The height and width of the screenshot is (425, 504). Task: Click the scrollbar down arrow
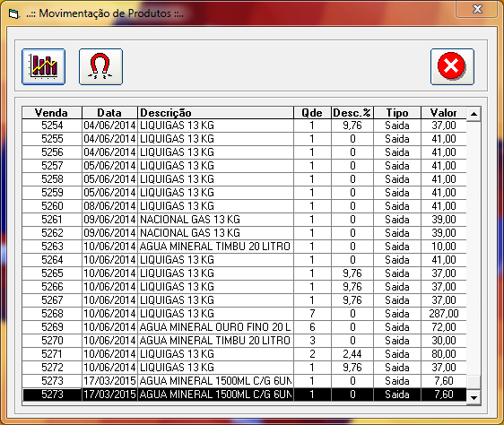474,398
